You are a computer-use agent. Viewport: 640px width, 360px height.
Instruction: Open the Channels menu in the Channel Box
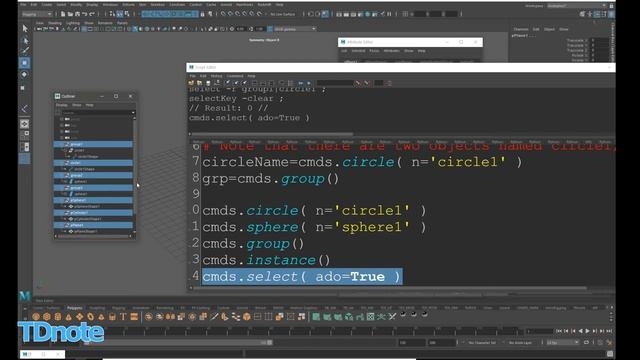[521, 29]
